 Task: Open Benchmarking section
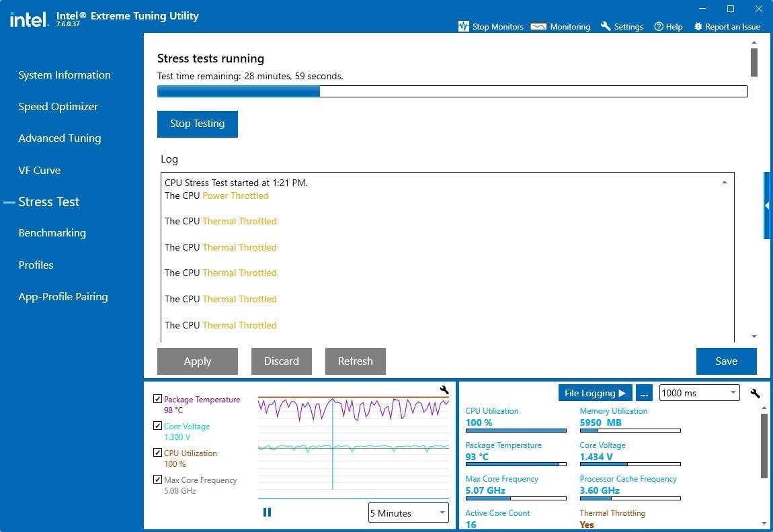52,233
